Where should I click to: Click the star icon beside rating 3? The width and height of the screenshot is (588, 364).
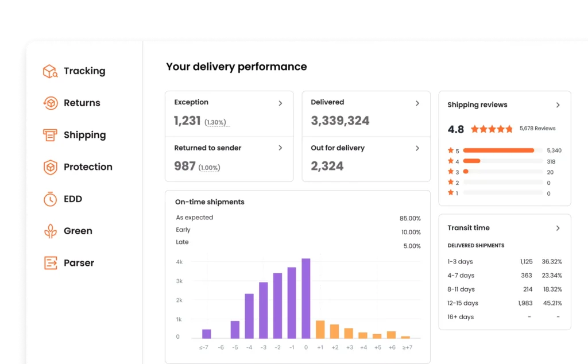pos(451,171)
